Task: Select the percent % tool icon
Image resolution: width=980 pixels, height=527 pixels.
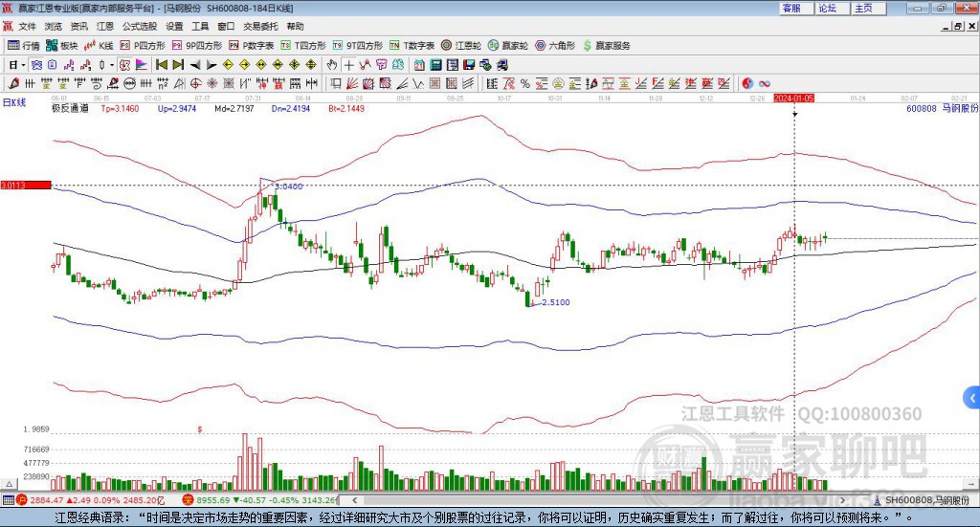Action: click(525, 83)
